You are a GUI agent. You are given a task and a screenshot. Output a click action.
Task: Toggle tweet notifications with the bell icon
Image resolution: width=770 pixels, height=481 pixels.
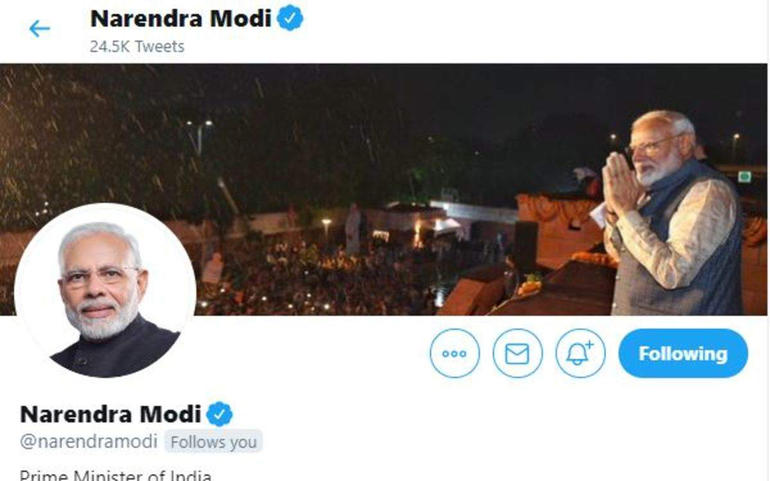pyautogui.click(x=580, y=354)
